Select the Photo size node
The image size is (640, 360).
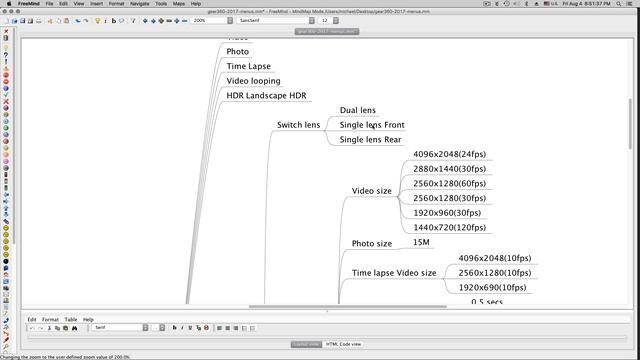pos(371,244)
